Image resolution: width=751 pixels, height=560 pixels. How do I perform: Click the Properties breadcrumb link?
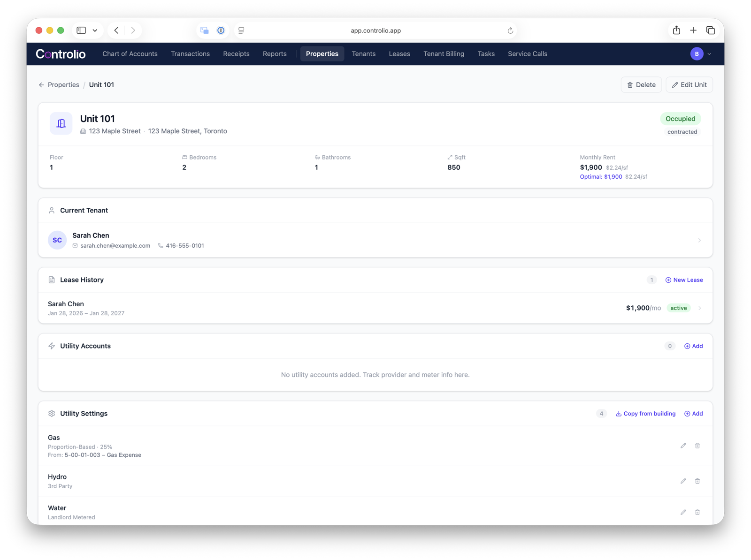(63, 85)
